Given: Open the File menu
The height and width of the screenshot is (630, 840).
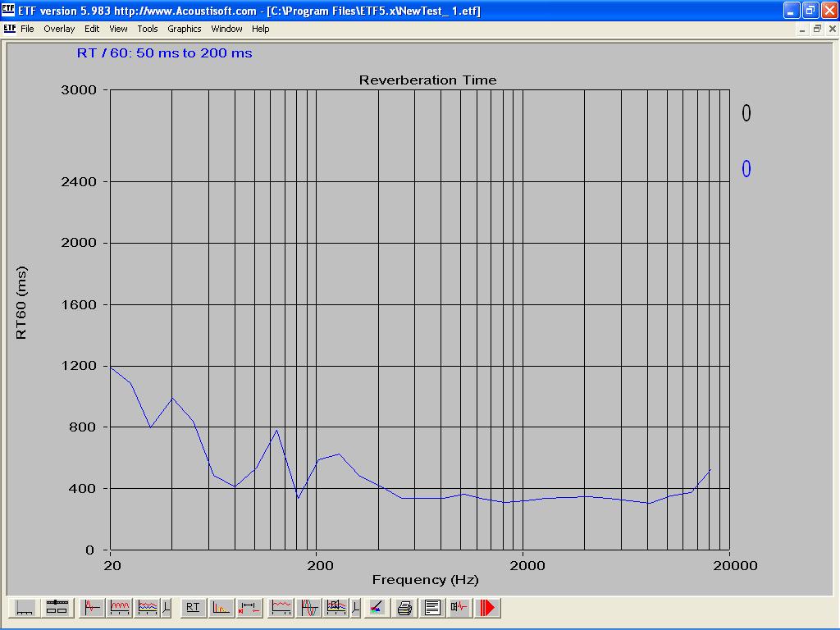Looking at the screenshot, I should (27, 29).
